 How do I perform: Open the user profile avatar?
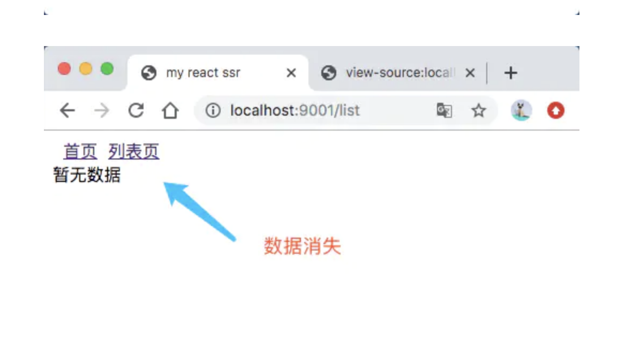(521, 111)
